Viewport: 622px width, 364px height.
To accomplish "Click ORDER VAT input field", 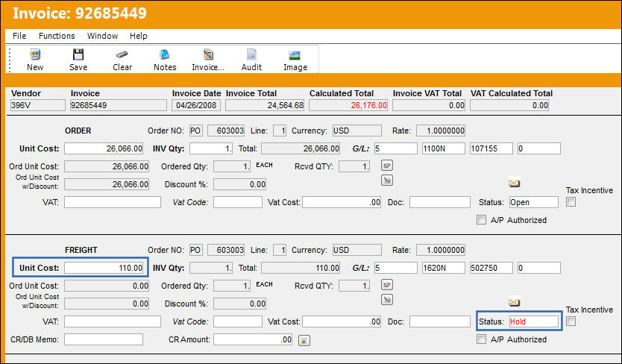I will (113, 202).
